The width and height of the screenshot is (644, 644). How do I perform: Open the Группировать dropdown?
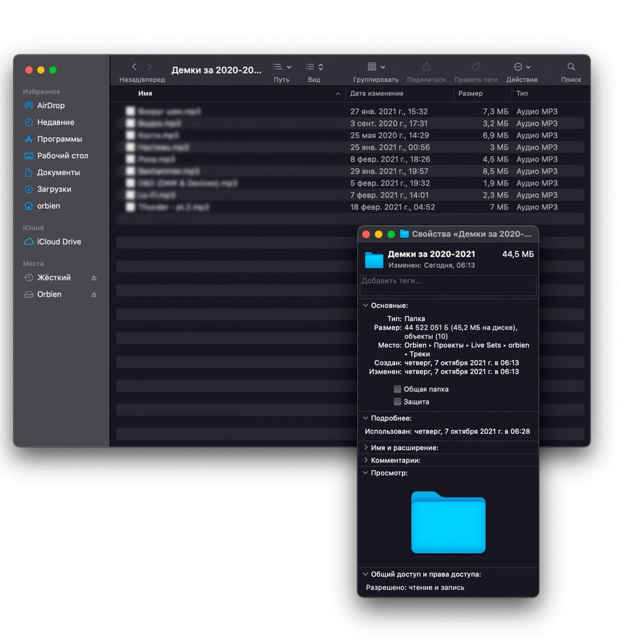point(376,67)
